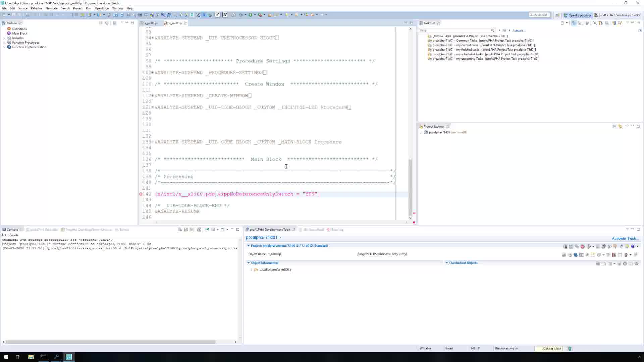Expand proalpha-71d01 project in Project Explorer

coord(421,132)
